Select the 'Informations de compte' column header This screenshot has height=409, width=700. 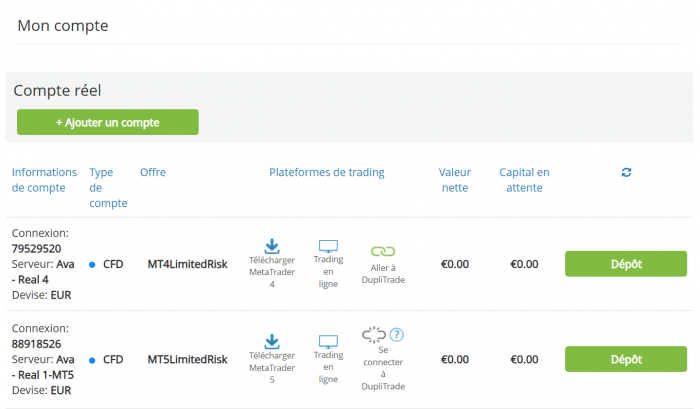click(x=38, y=180)
